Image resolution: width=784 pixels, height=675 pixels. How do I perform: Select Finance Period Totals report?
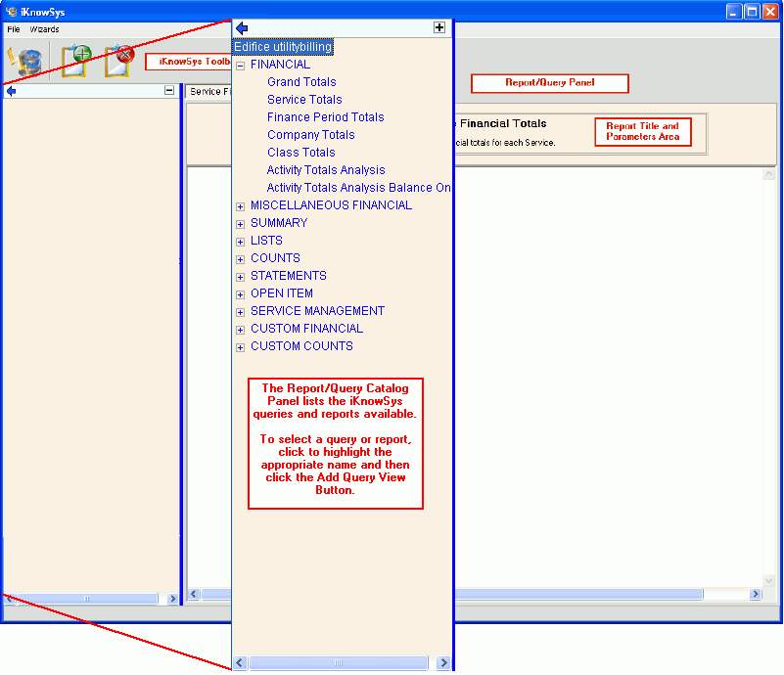click(325, 117)
